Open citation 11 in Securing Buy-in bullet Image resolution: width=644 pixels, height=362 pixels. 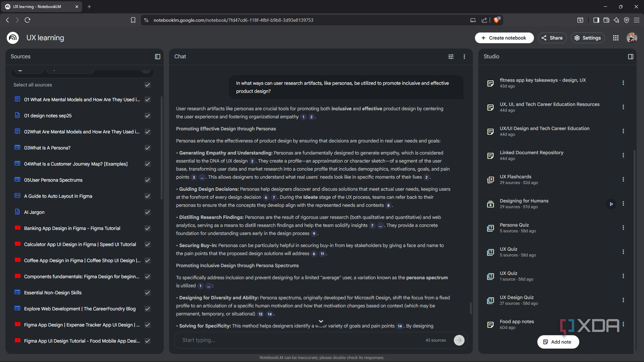[322, 254]
